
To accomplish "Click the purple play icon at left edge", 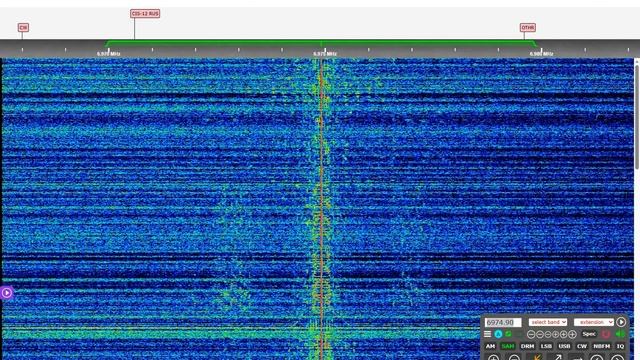I will (x=6, y=293).
